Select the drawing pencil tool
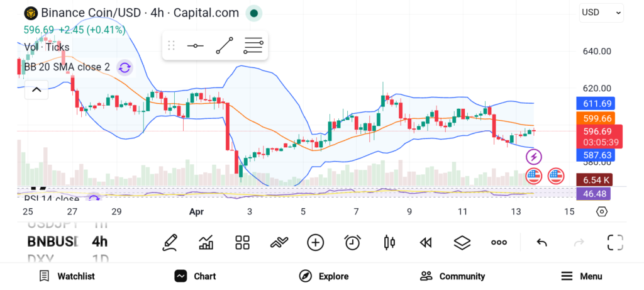The height and width of the screenshot is (290, 644). [x=169, y=243]
